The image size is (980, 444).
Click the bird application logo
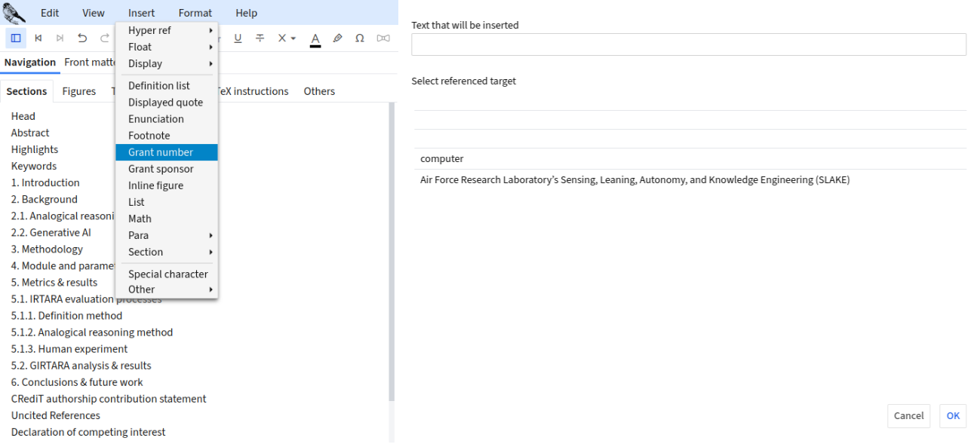[14, 12]
